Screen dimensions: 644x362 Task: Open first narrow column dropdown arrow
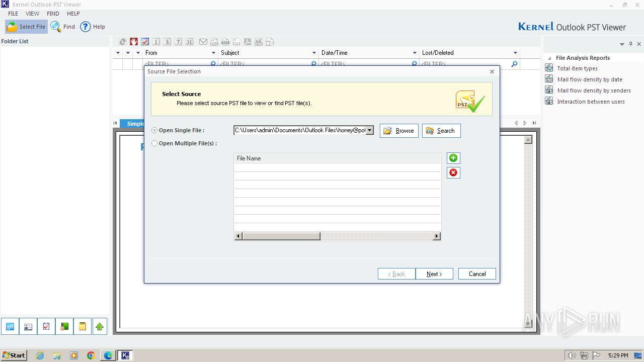coord(118,53)
